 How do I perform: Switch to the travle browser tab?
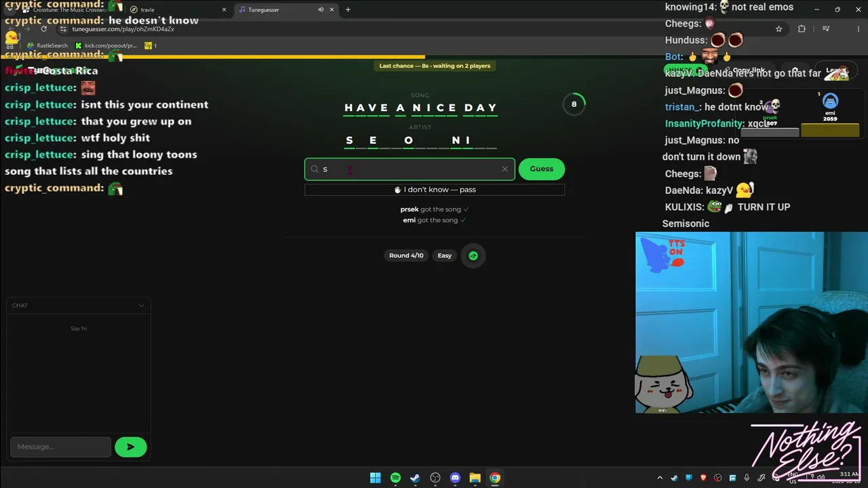click(178, 9)
